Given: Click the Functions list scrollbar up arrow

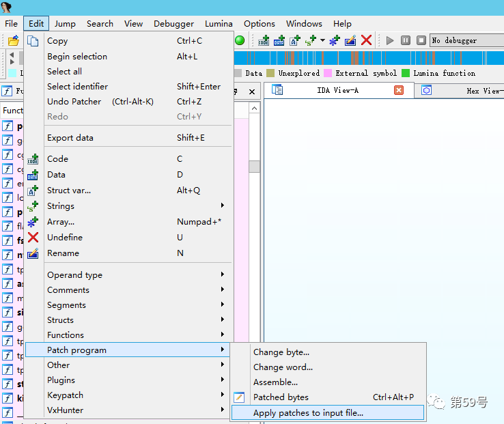Looking at the screenshot, I should click(254, 109).
